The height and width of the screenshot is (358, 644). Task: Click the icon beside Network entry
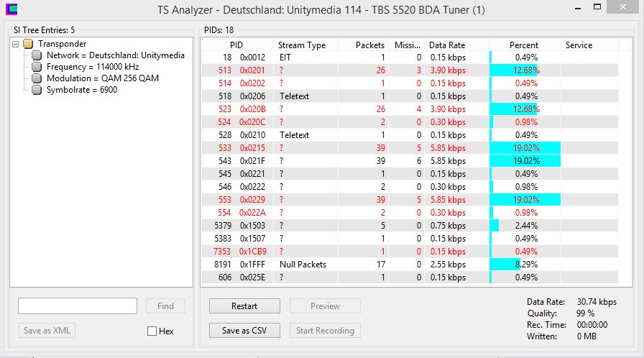click(x=37, y=55)
